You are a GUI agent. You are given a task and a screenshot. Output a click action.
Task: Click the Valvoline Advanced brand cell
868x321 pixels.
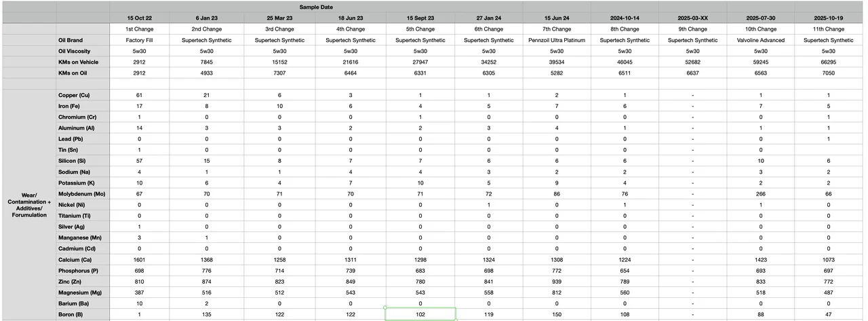[761, 40]
